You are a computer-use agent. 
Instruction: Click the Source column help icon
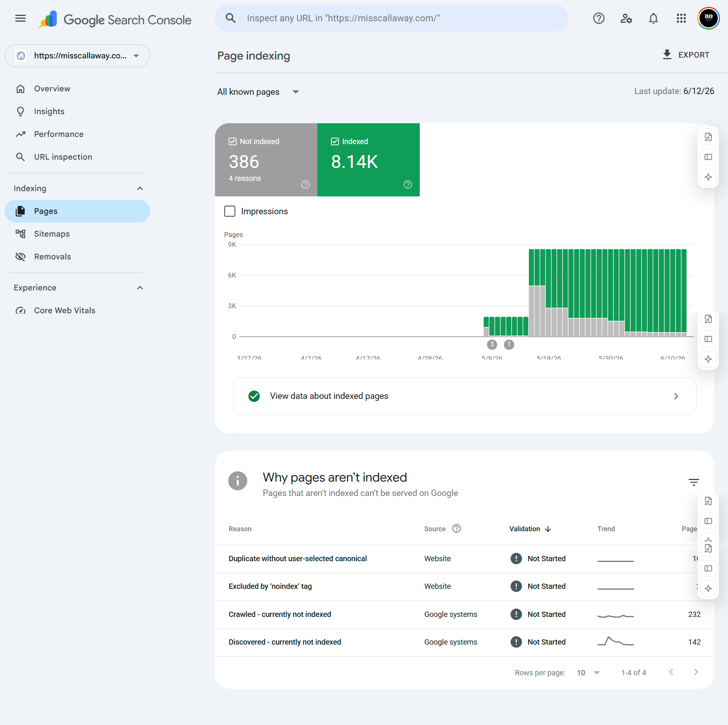457,529
